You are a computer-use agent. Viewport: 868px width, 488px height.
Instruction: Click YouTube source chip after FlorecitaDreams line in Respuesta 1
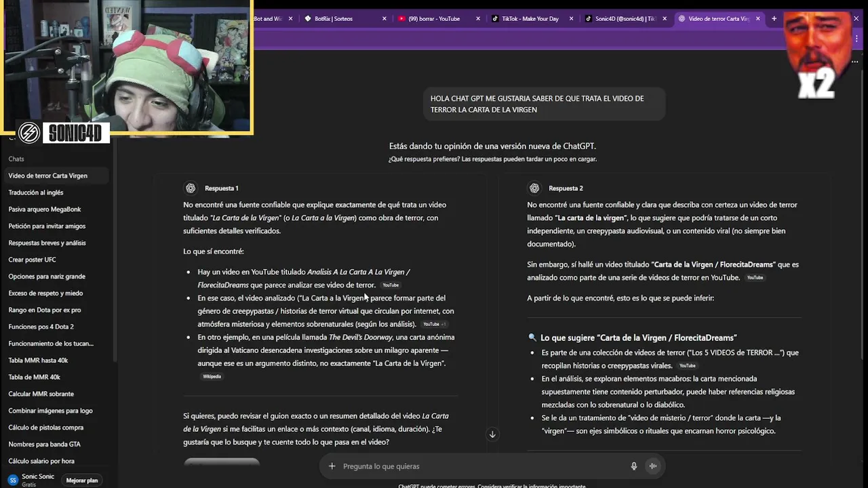pos(391,285)
